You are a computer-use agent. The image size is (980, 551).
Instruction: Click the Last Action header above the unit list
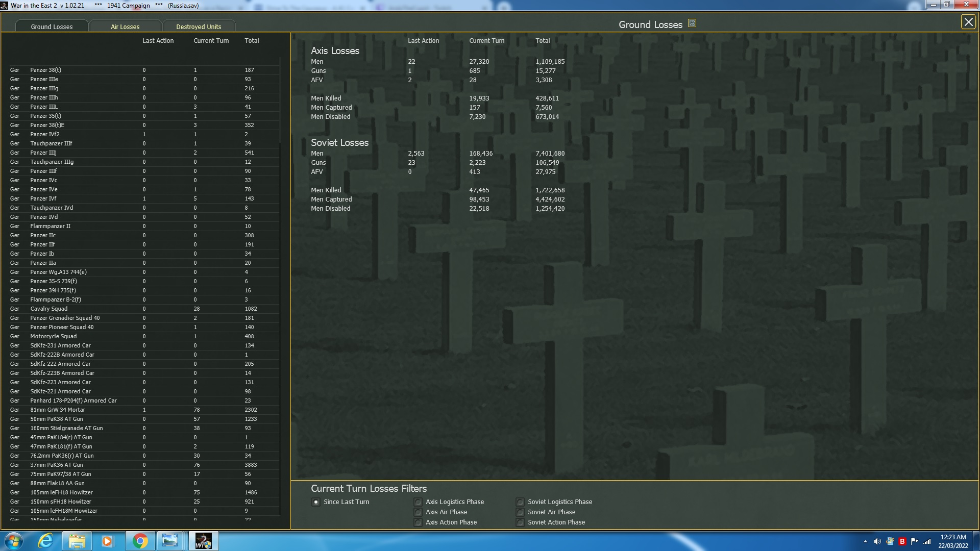pyautogui.click(x=158, y=41)
